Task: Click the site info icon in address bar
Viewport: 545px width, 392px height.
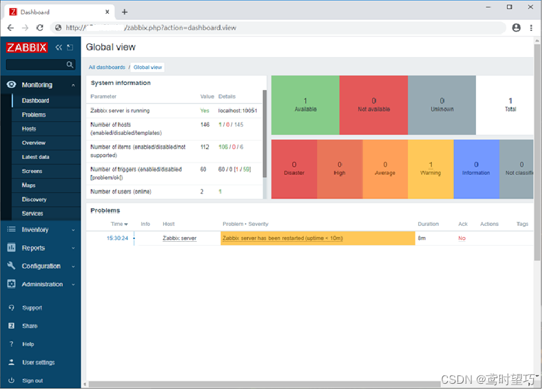Action: 59,28
